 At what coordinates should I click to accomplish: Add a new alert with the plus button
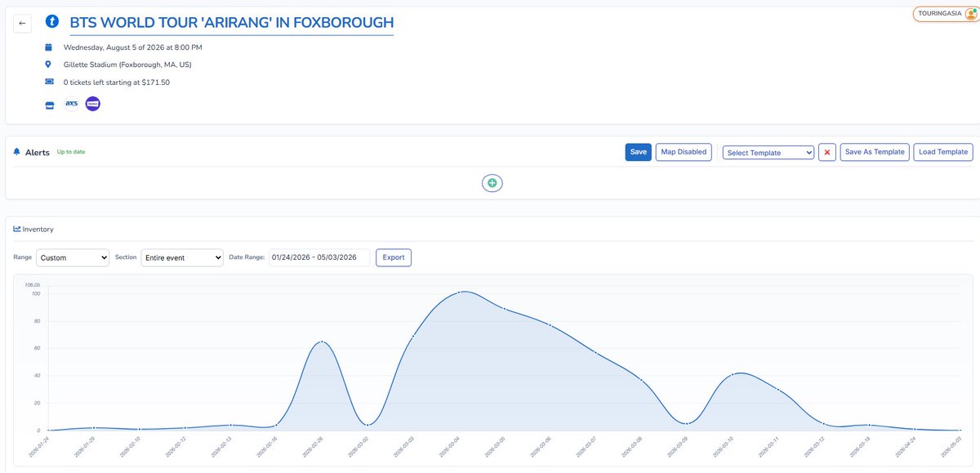tap(492, 183)
